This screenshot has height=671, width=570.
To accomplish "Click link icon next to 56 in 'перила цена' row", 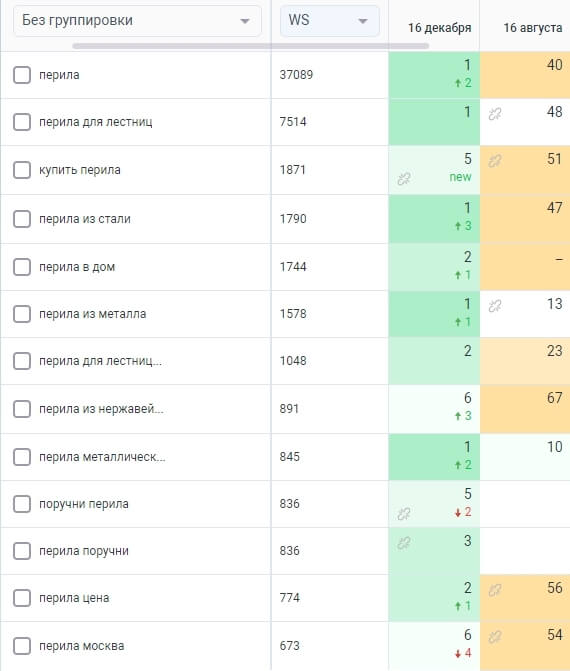I will point(495,590).
